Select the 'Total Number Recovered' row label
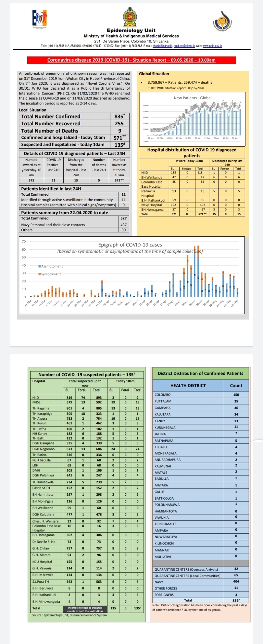263x644 pixels. click(x=51, y=123)
